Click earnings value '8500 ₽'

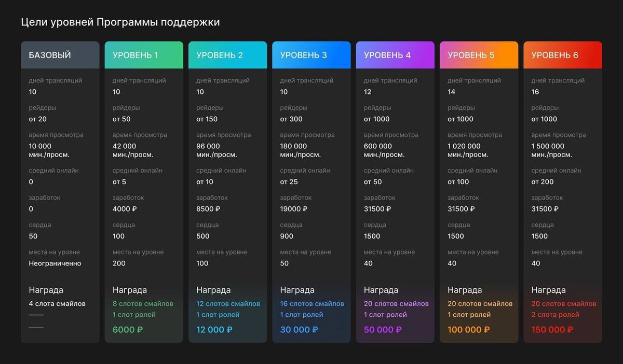coord(208,209)
